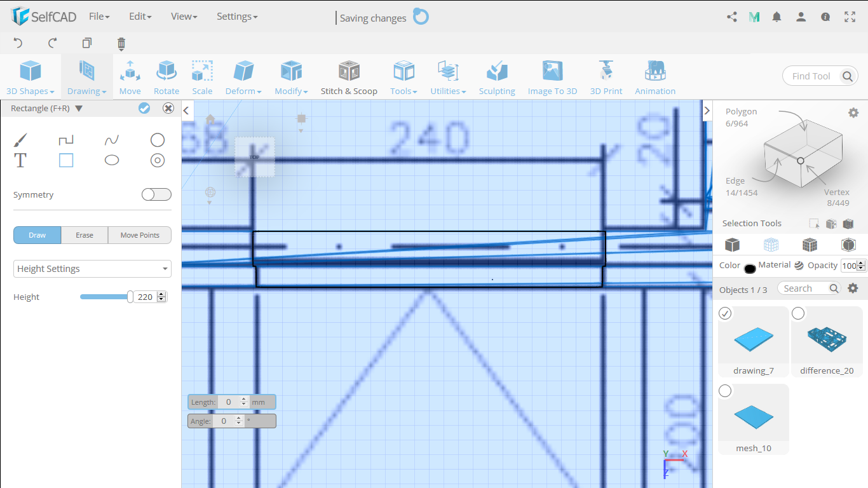Select the Scale tool

pos(202,78)
